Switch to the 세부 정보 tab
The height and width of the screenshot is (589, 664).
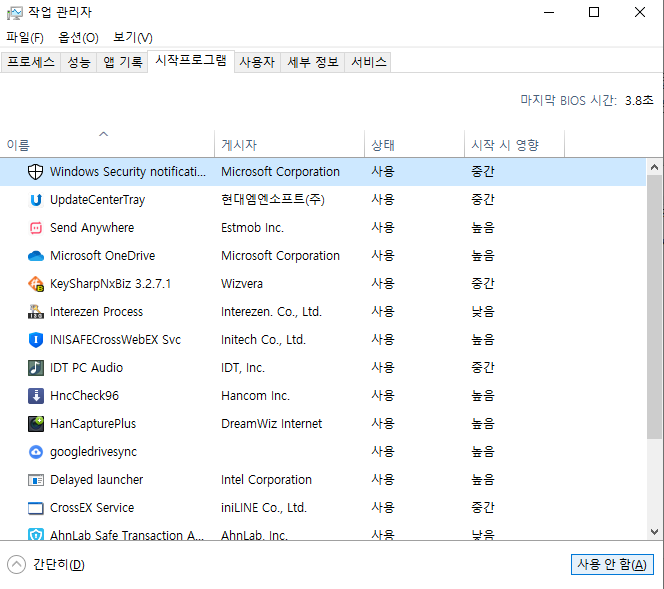[x=313, y=62]
